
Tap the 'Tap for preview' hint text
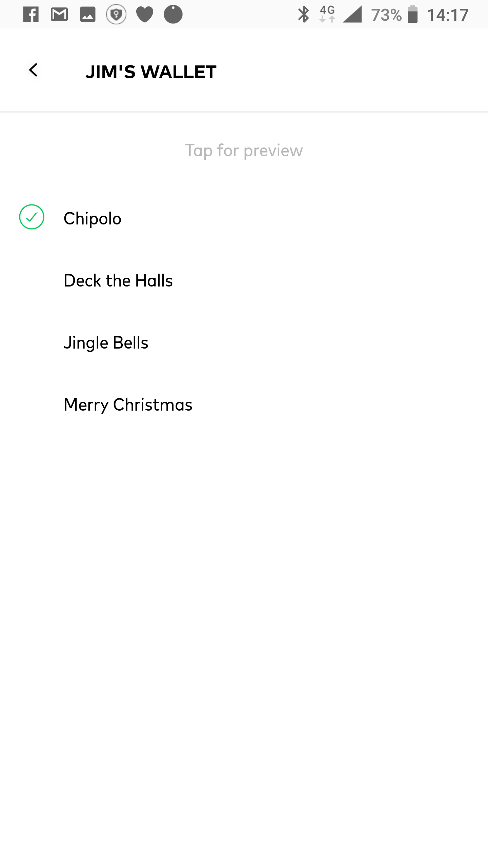[x=244, y=150]
